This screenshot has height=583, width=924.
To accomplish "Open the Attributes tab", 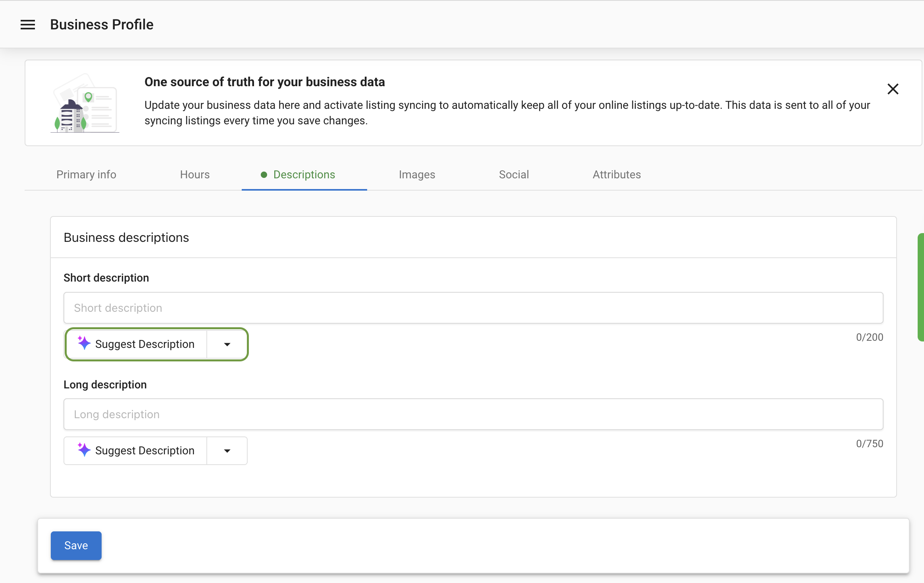I will point(616,175).
